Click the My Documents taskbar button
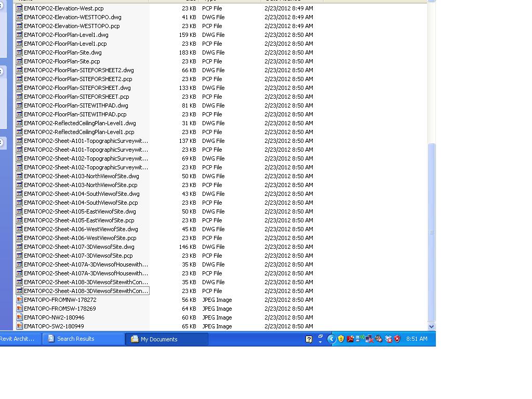The image size is (532, 399). [x=167, y=339]
